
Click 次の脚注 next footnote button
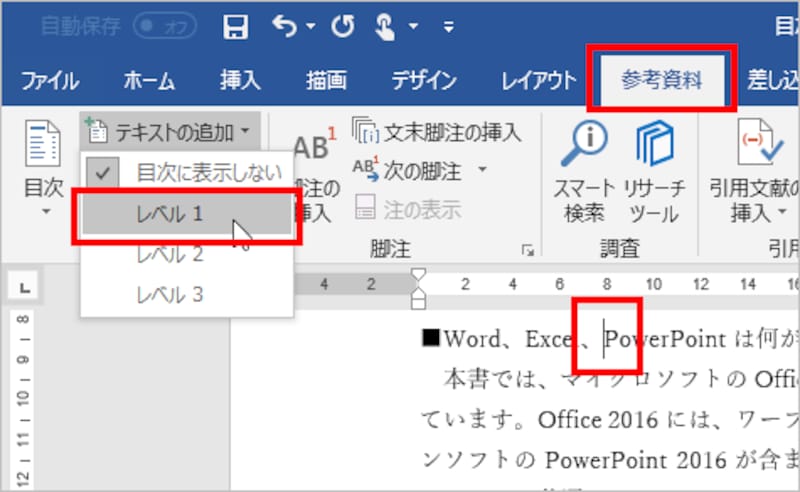click(407, 171)
